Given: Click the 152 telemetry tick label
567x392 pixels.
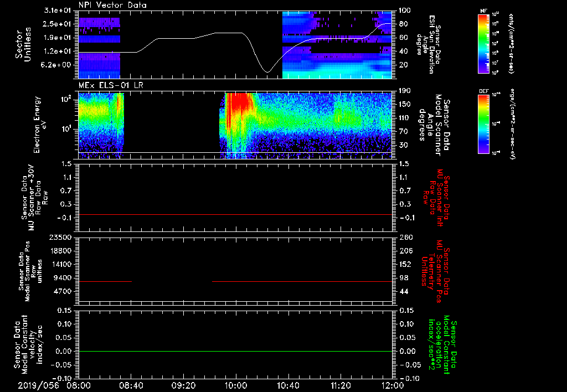Looking at the screenshot, I should [406, 264].
